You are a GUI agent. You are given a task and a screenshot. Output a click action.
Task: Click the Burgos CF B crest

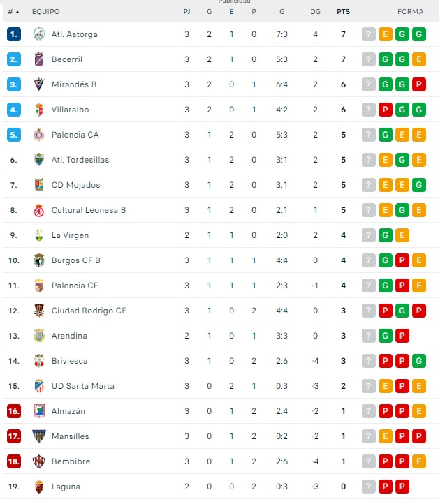(39, 260)
